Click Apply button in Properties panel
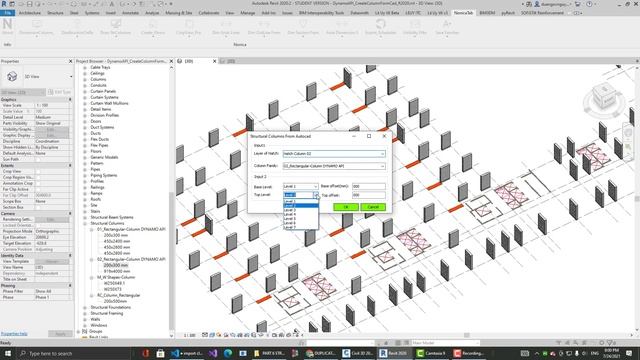Viewport: 640px width, 360px height. (60, 334)
